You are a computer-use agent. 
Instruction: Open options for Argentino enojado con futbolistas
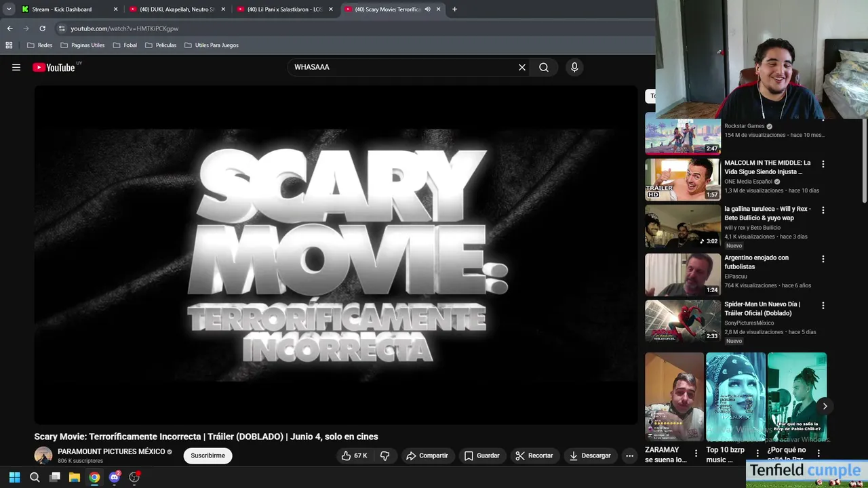823,259
